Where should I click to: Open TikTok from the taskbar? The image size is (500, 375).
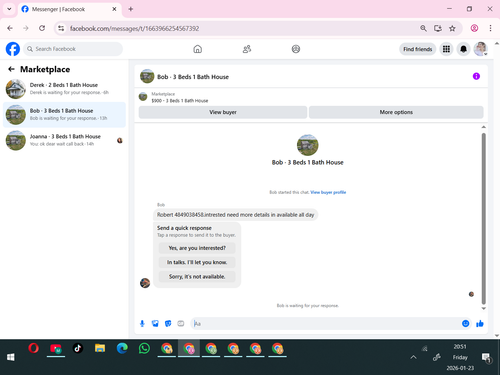click(x=78, y=349)
